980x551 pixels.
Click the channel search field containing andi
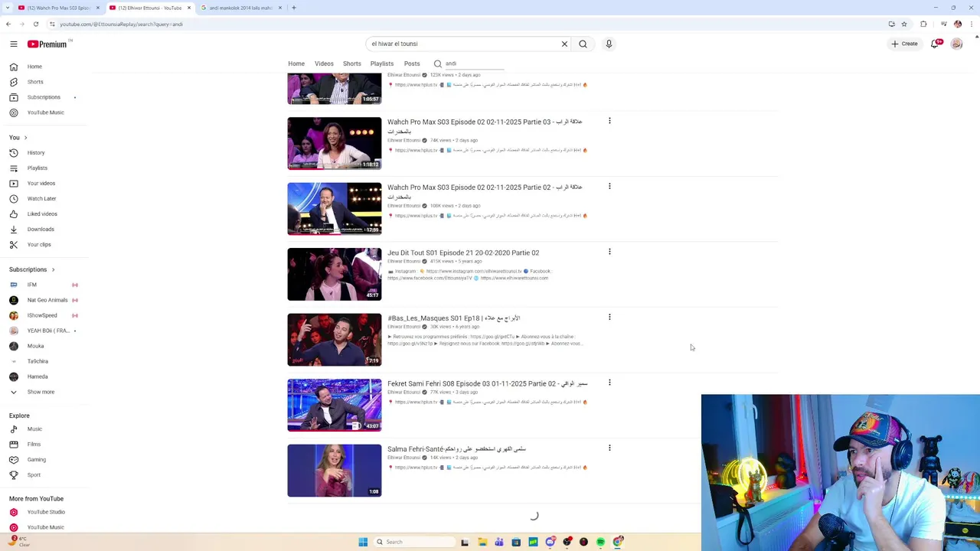[x=475, y=64]
